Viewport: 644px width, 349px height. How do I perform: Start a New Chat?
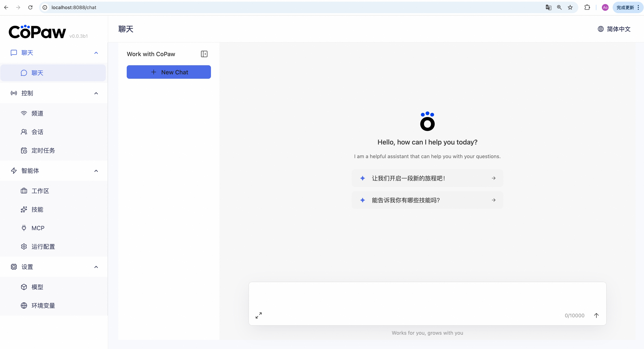coord(169,72)
